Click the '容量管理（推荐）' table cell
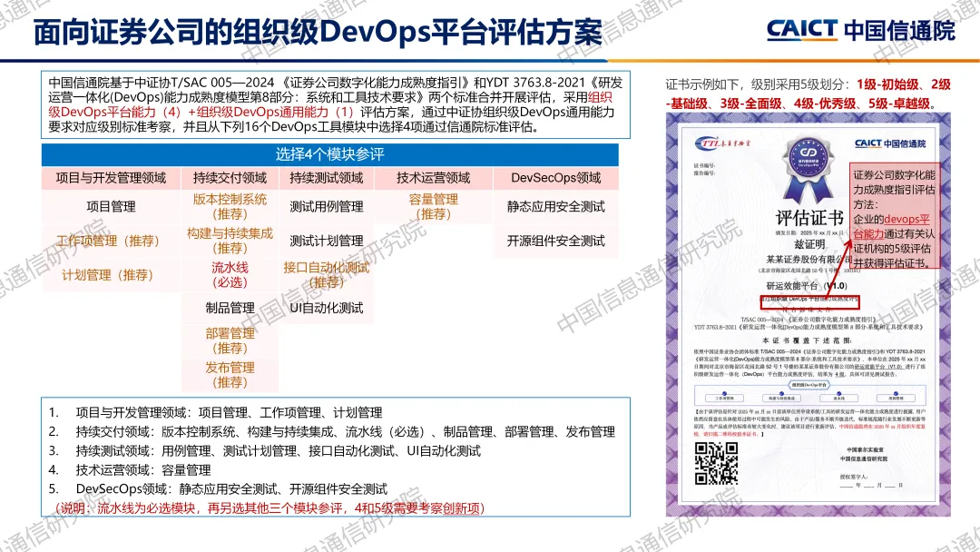 pyautogui.click(x=433, y=207)
